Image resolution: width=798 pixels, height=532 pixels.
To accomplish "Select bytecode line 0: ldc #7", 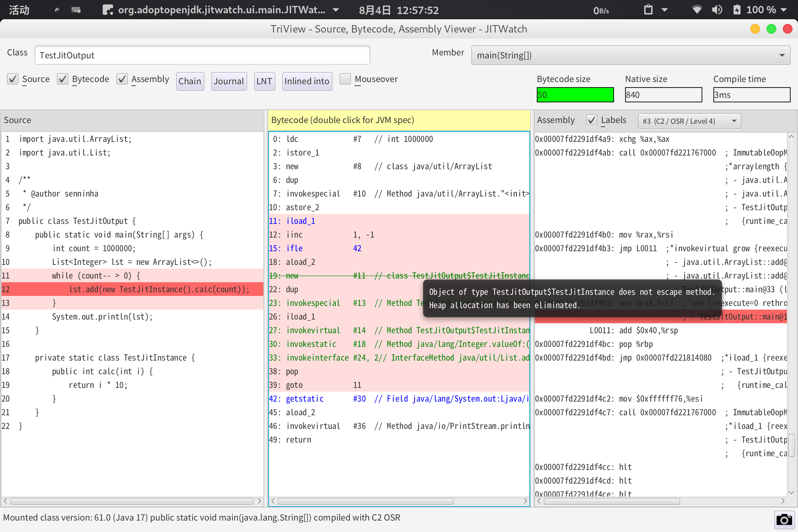I will tap(399, 139).
